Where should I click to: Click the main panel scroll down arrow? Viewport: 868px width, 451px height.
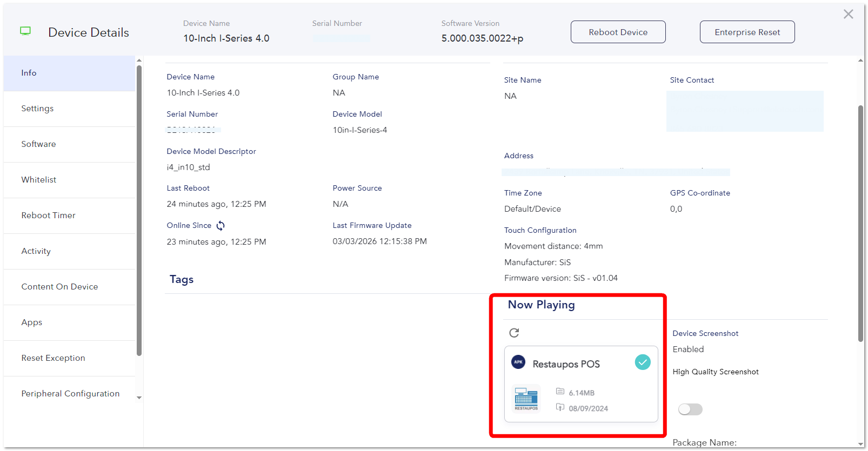[860, 444]
